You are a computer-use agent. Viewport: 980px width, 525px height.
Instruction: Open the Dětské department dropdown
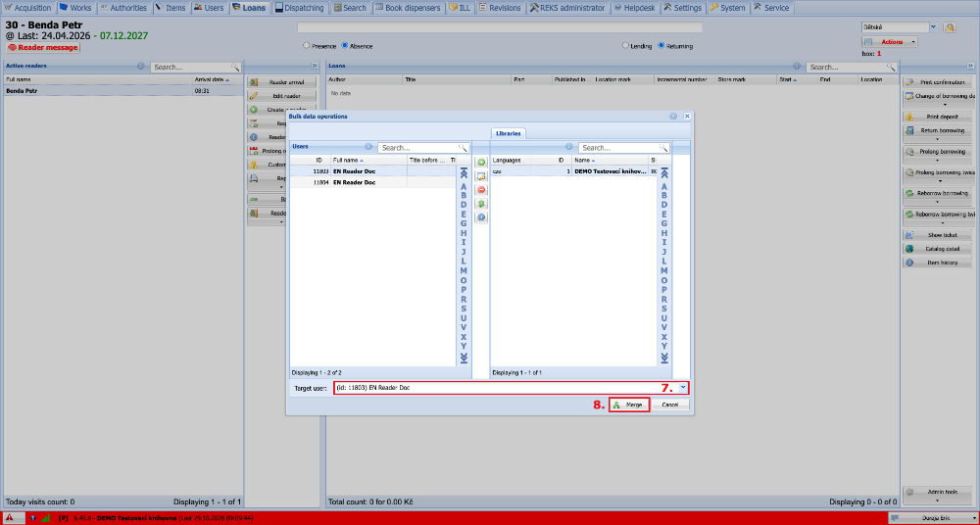(934, 26)
